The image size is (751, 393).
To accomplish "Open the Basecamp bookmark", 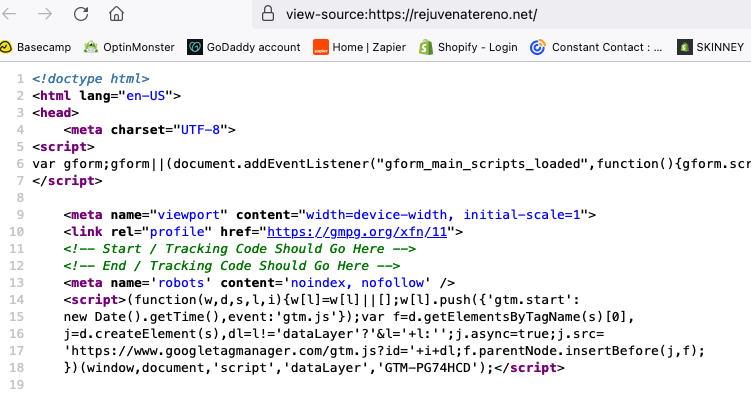I will [x=35, y=47].
